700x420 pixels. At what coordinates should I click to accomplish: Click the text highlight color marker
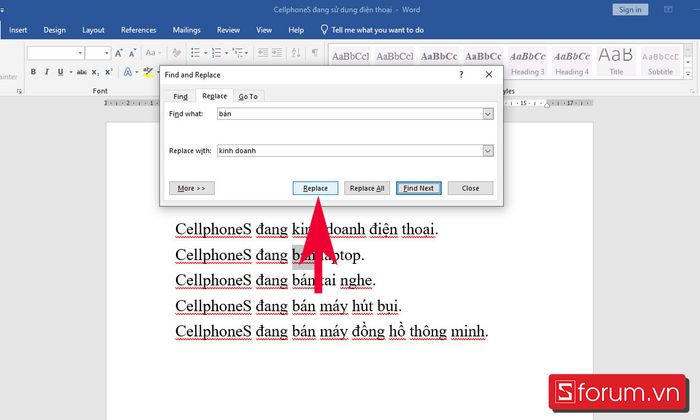(x=148, y=72)
